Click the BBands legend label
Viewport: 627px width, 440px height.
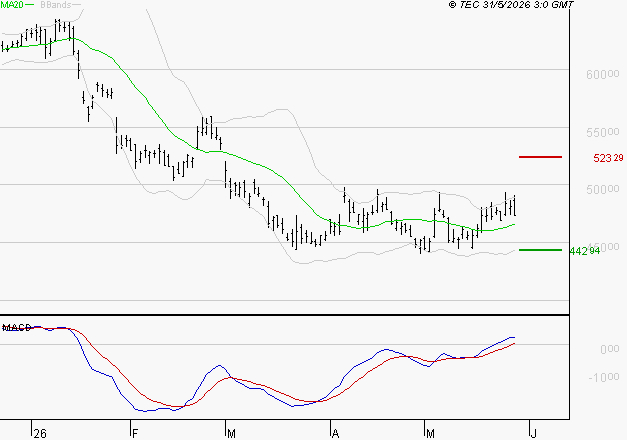pos(56,5)
